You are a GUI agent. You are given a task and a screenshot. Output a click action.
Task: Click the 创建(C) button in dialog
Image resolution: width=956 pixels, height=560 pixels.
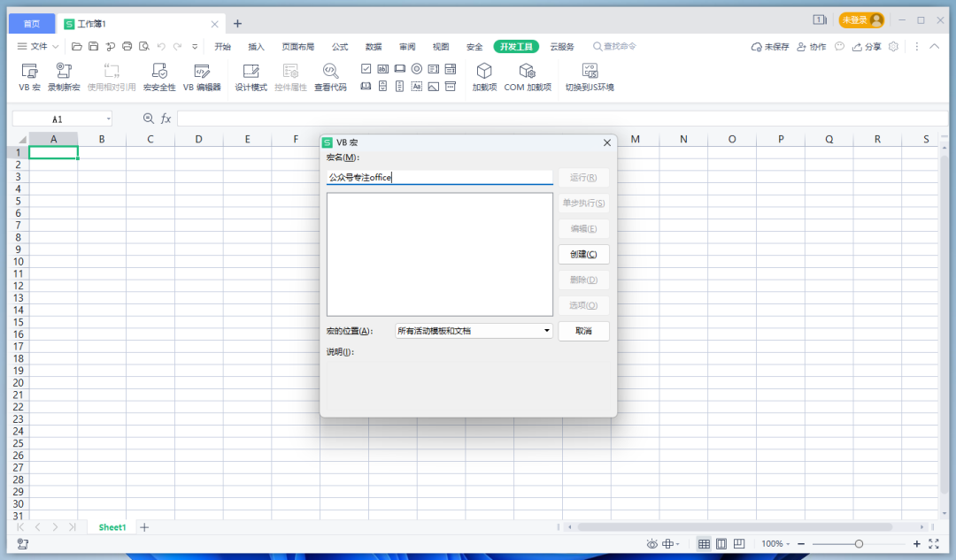(583, 254)
